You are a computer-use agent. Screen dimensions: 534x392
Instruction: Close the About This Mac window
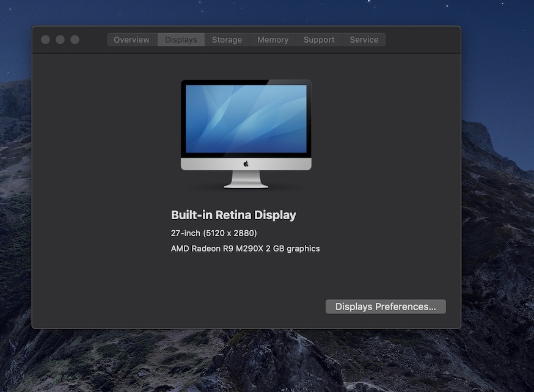pos(45,40)
